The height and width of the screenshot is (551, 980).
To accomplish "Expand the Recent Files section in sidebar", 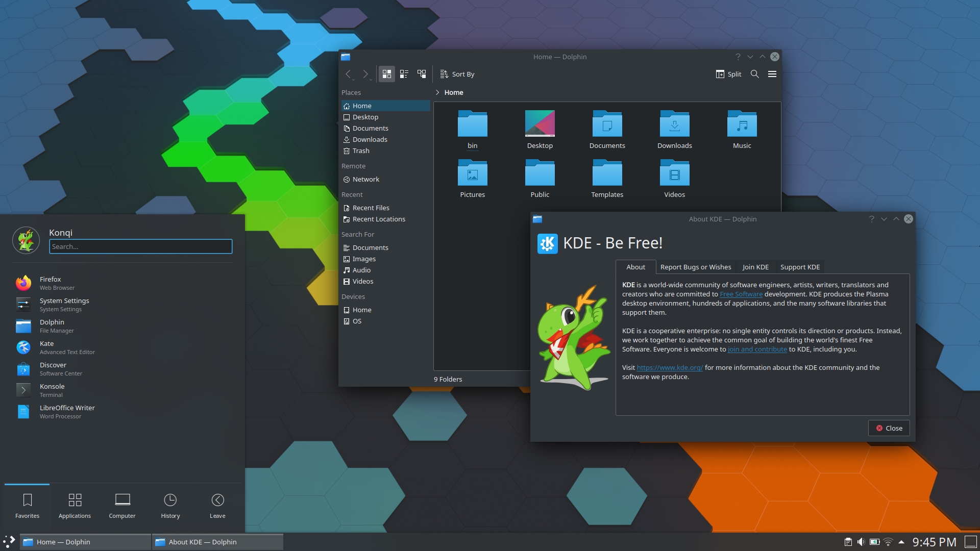I will (371, 207).
